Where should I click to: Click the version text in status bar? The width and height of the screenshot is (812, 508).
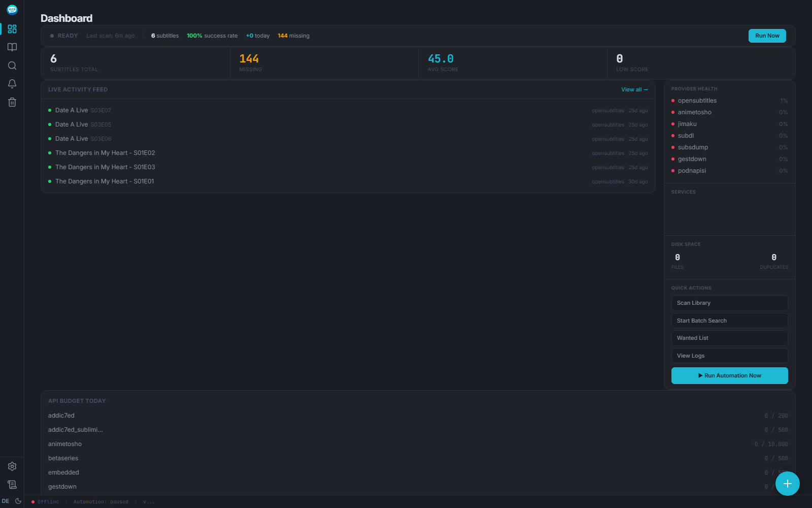click(x=149, y=502)
